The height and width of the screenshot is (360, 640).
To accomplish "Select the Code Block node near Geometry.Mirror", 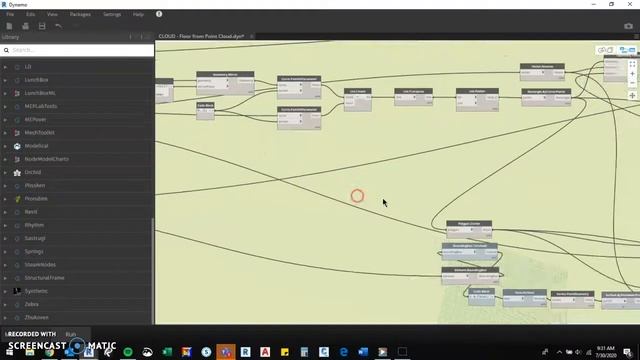I will coord(205,110).
